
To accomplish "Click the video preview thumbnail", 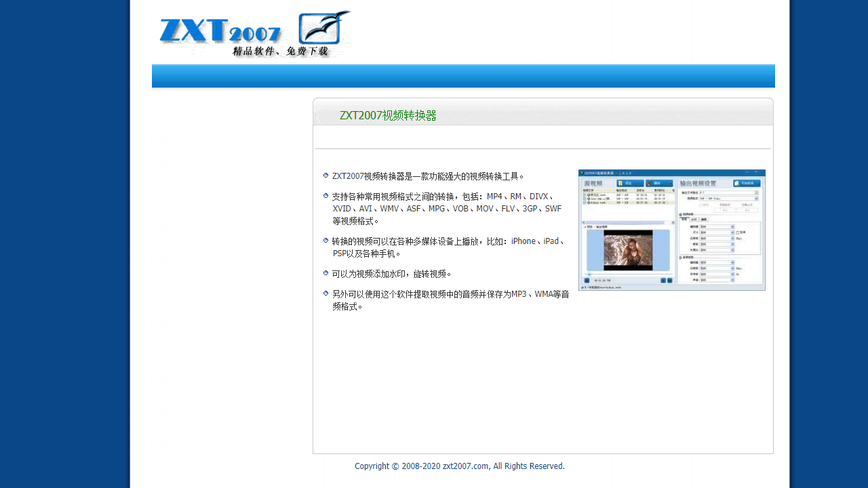I will pyautogui.click(x=628, y=249).
